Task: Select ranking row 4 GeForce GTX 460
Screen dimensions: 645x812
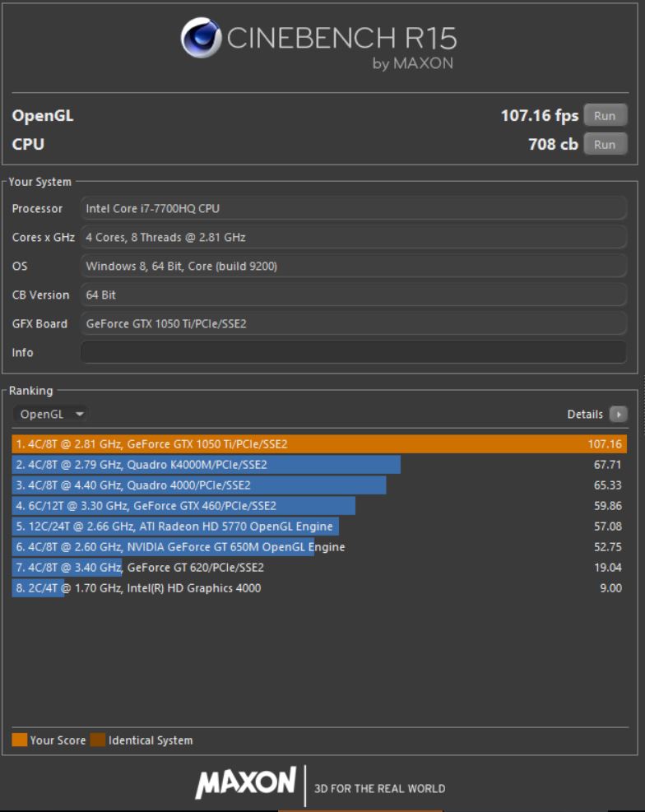Action: coord(319,505)
